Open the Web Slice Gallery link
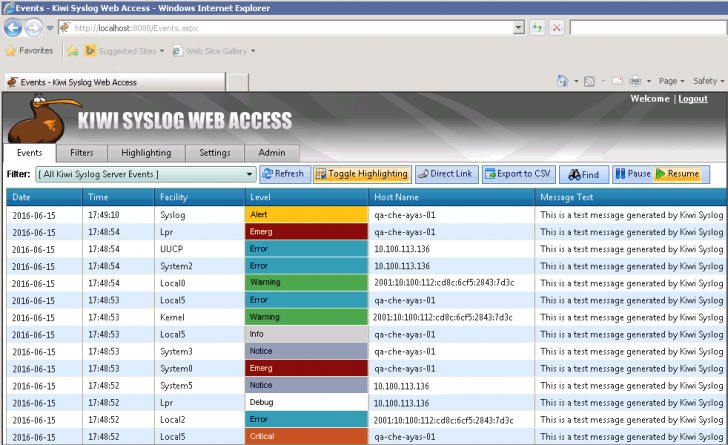Viewport: 728px width, 445px height. (x=210, y=51)
